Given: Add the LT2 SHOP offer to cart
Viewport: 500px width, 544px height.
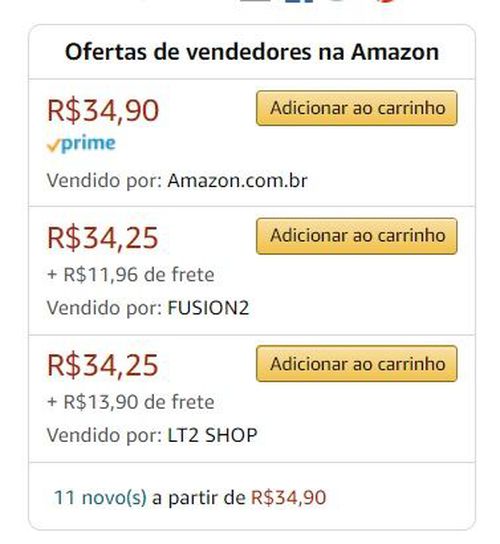Looking at the screenshot, I should (357, 364).
